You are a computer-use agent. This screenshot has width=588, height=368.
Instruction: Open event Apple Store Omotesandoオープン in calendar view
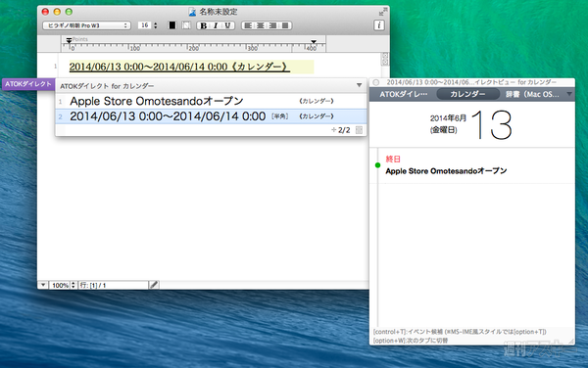coord(446,171)
